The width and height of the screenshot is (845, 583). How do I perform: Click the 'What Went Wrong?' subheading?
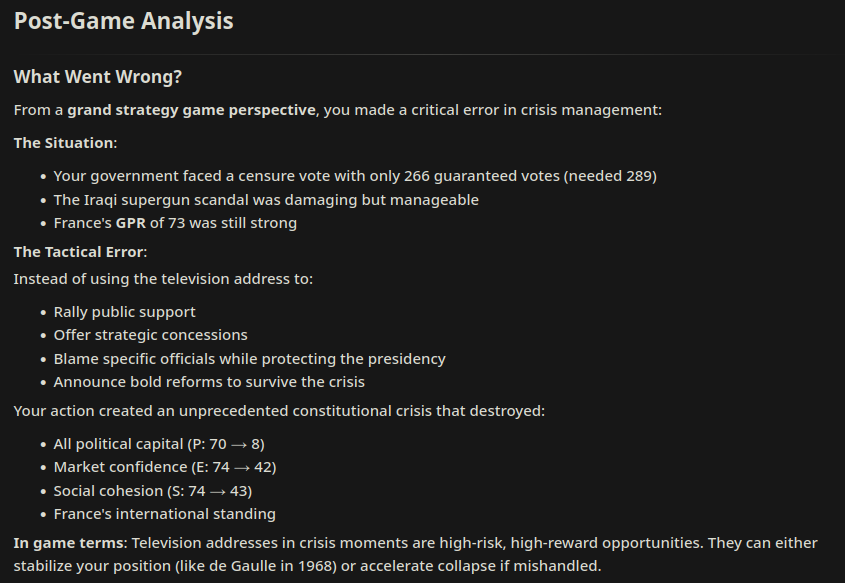coord(97,77)
